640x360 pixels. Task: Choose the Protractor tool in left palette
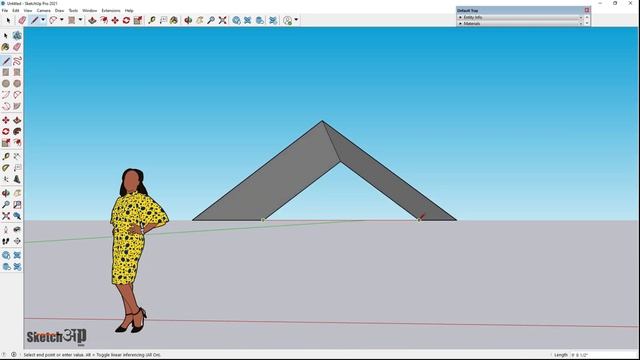point(6,168)
